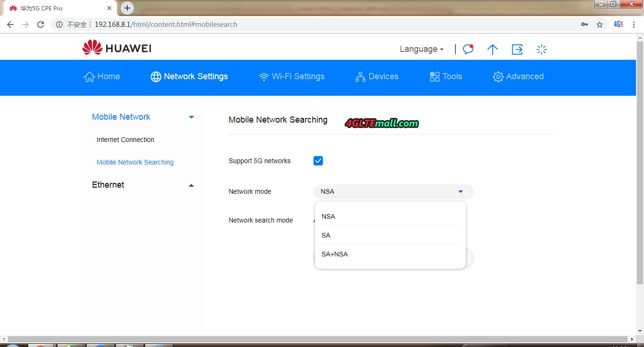Uncheck Support 5G networks checkbox
The height and width of the screenshot is (347, 644).
click(318, 161)
